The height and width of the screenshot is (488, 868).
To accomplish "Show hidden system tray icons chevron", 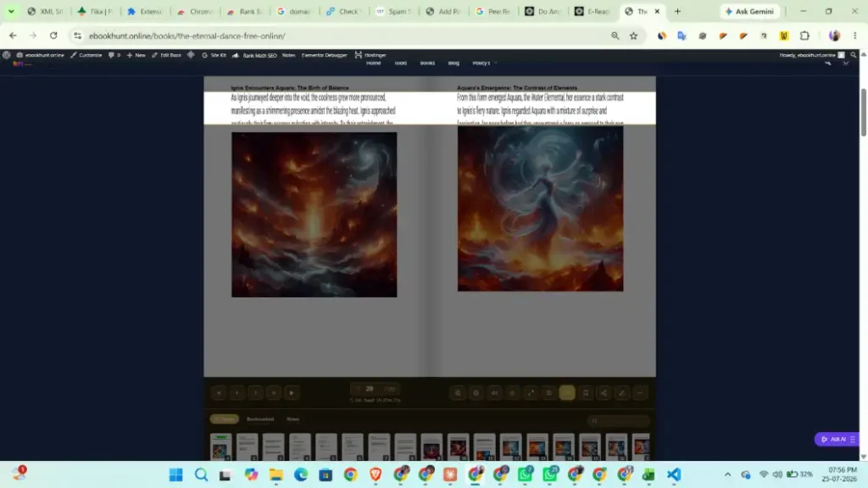I will [x=727, y=474].
